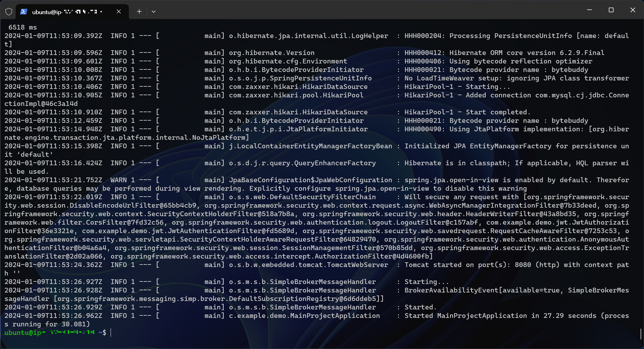The image size is (644, 349).
Task: Open a new tab with plus icon
Action: (x=139, y=12)
